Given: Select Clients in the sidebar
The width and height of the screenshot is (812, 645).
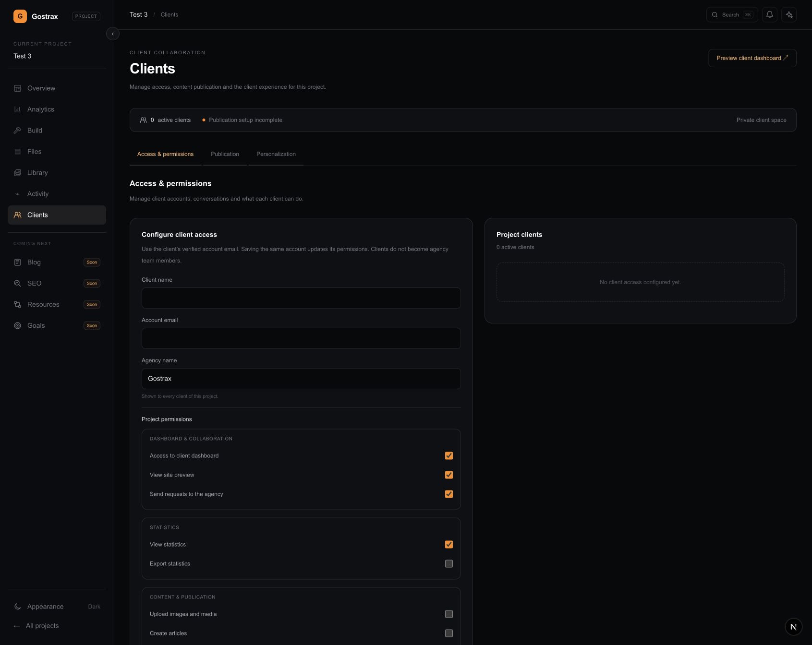Looking at the screenshot, I should pyautogui.click(x=57, y=215).
